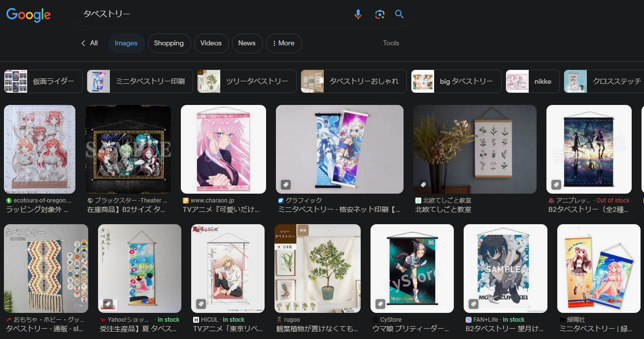This screenshot has height=339, width=644.
Task: Click the product tag on 北欧てしごと教室 thumbnail
Action: pos(423,185)
